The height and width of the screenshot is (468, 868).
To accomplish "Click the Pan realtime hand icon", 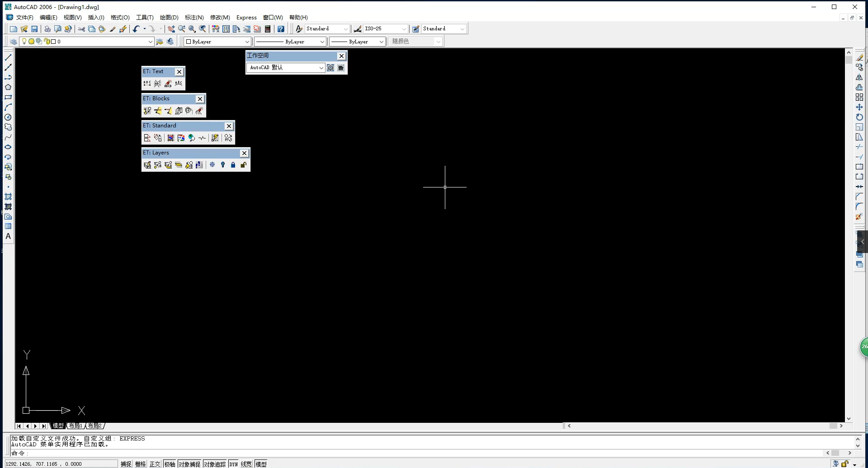I will (x=171, y=29).
